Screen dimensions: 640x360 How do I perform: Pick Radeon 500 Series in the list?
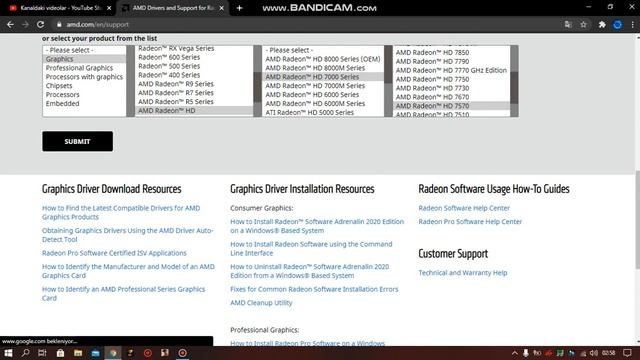194,66
